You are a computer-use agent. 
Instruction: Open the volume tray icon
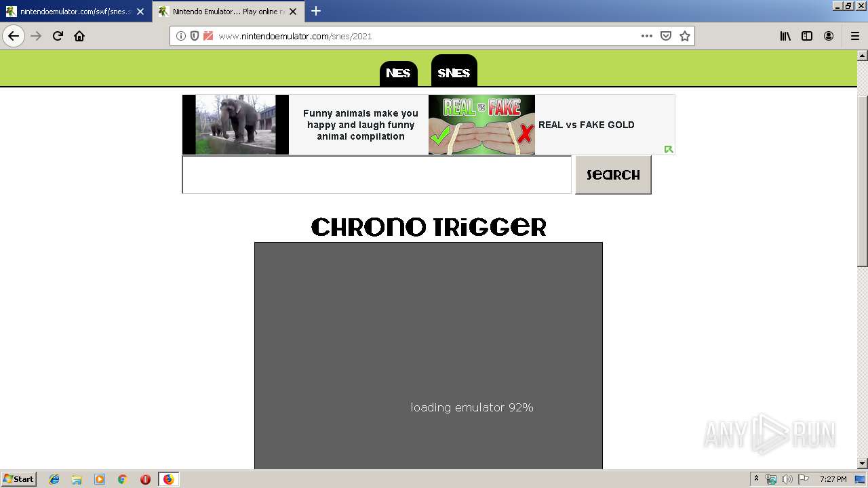[787, 479]
